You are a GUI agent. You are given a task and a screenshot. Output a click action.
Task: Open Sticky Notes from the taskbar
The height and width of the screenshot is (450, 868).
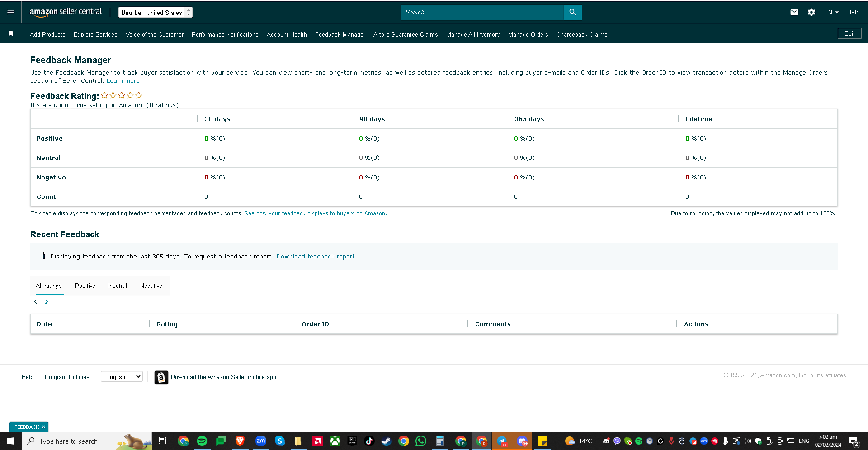click(542, 441)
